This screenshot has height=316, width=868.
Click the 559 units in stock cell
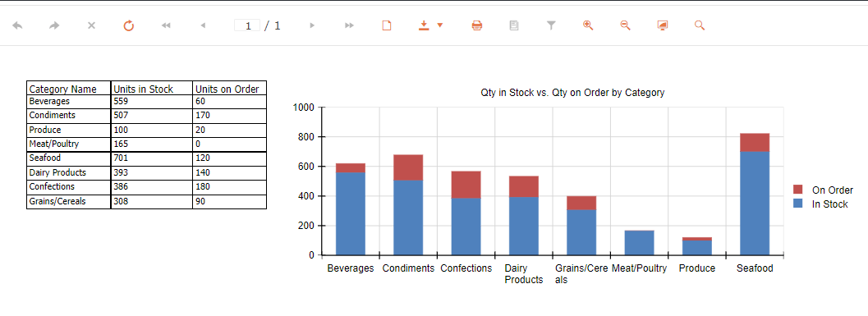tap(152, 102)
